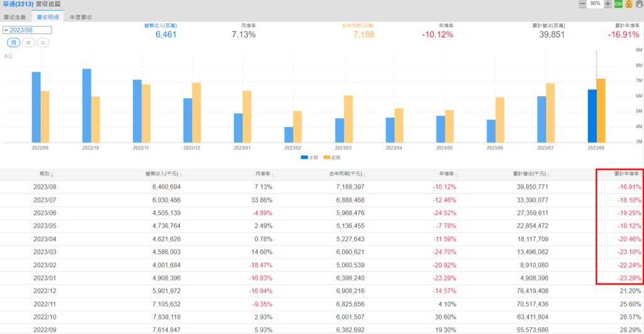Click the 39,851 cumulative revenue summary

(x=552, y=35)
